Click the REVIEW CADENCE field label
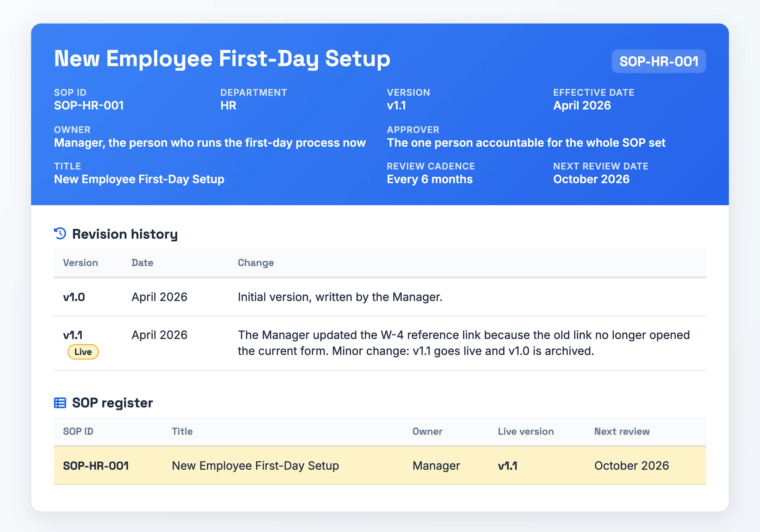Viewport: 760px width, 532px height. [x=431, y=166]
